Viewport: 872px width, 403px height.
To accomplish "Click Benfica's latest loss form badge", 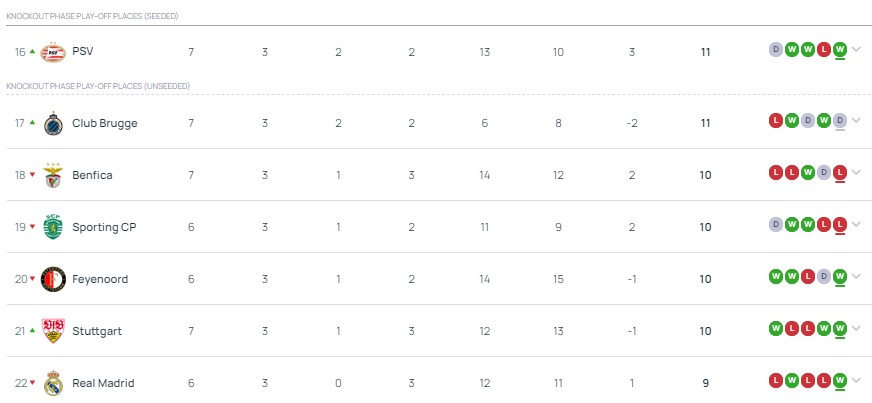I will point(840,173).
